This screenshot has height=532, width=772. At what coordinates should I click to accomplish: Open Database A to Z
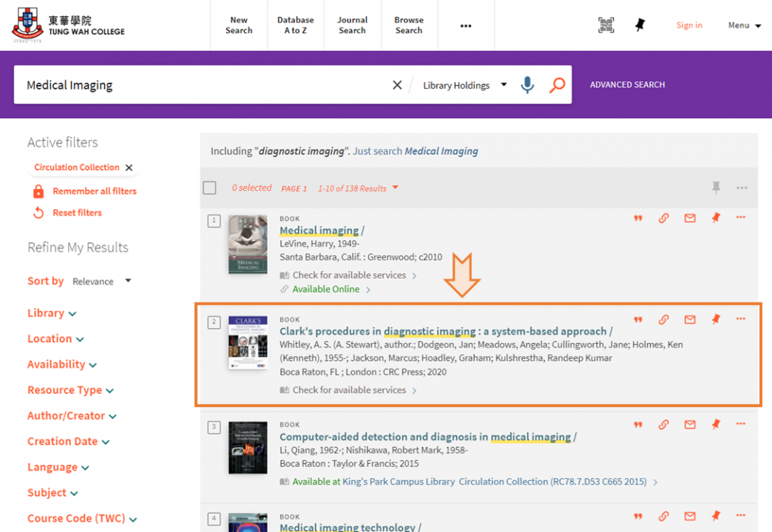point(296,25)
